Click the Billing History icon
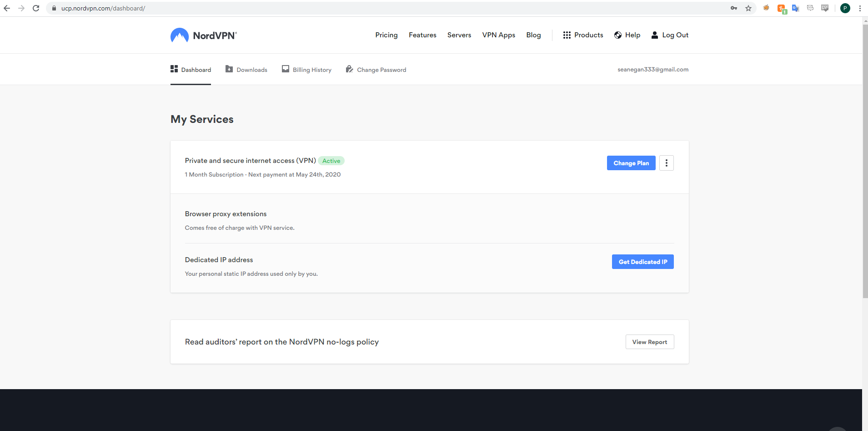The image size is (868, 431). (286, 69)
